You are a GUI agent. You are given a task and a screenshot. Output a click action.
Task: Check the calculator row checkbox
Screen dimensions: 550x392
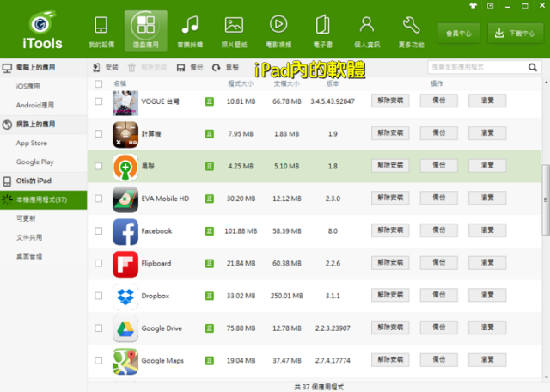pyautogui.click(x=99, y=134)
